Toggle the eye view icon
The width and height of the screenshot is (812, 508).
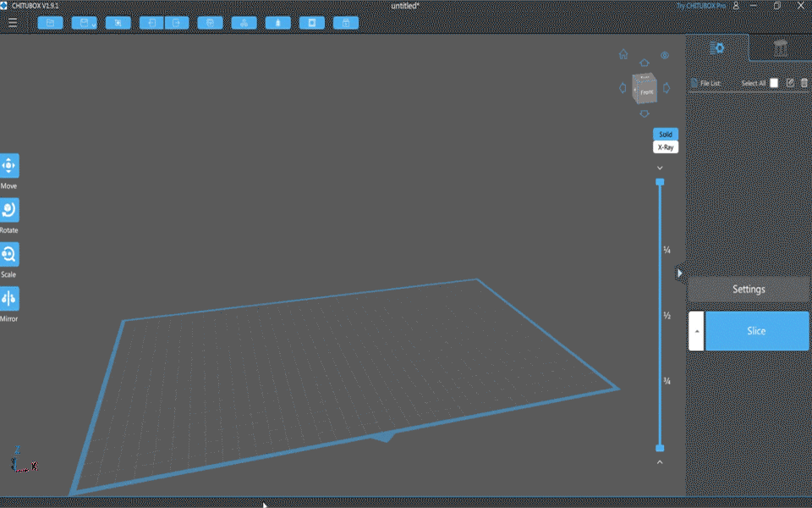(665, 55)
